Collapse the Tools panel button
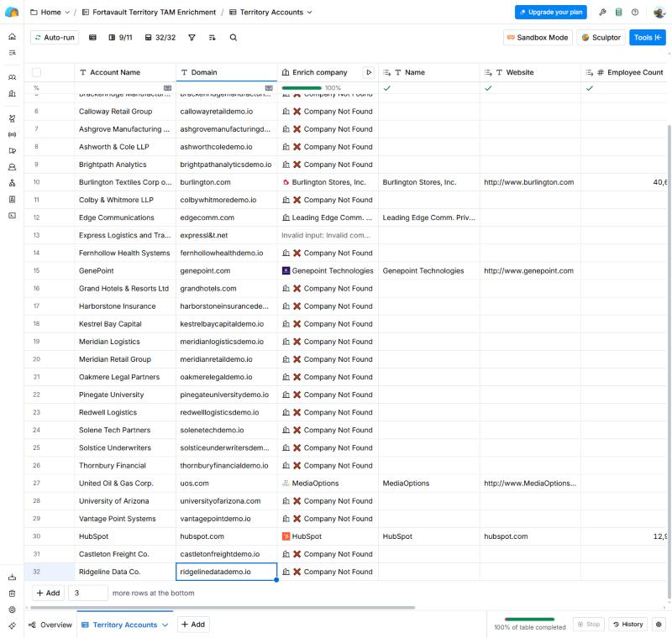This screenshot has width=672, height=638. (x=647, y=38)
